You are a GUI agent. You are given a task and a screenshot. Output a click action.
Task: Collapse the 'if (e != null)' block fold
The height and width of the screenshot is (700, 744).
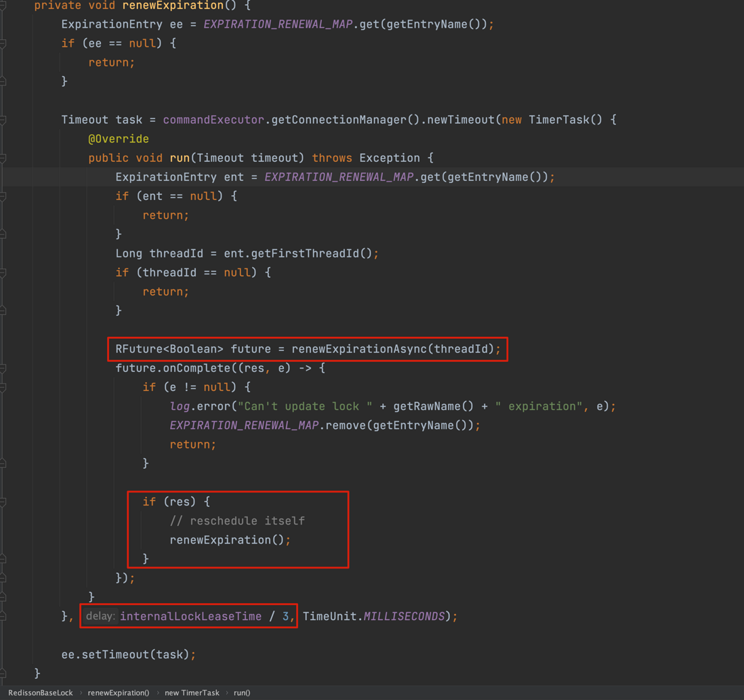pos(3,387)
